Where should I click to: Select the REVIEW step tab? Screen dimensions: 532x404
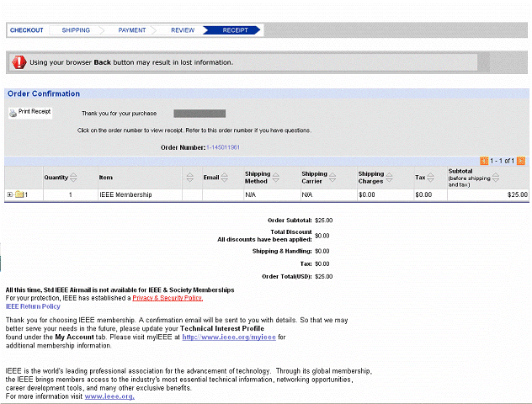(x=183, y=30)
